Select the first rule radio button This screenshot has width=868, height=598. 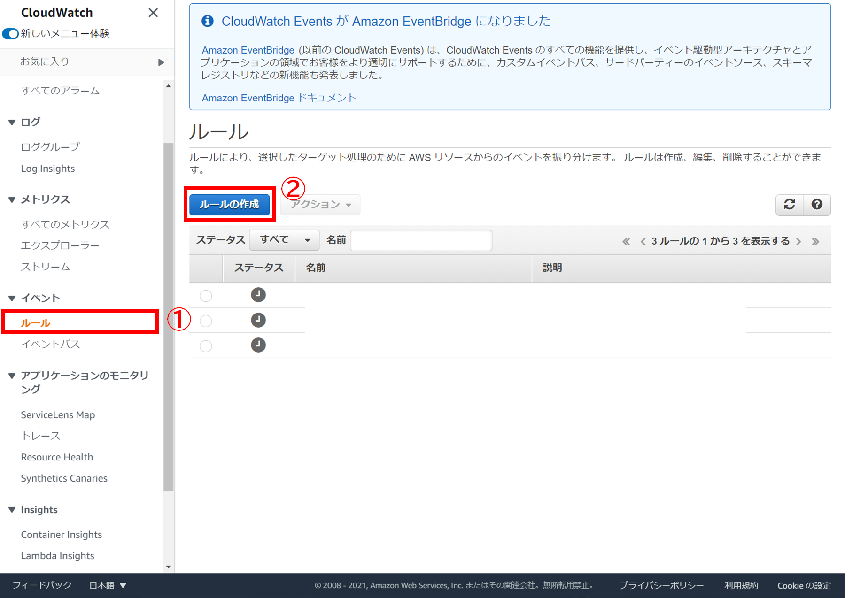pos(206,296)
